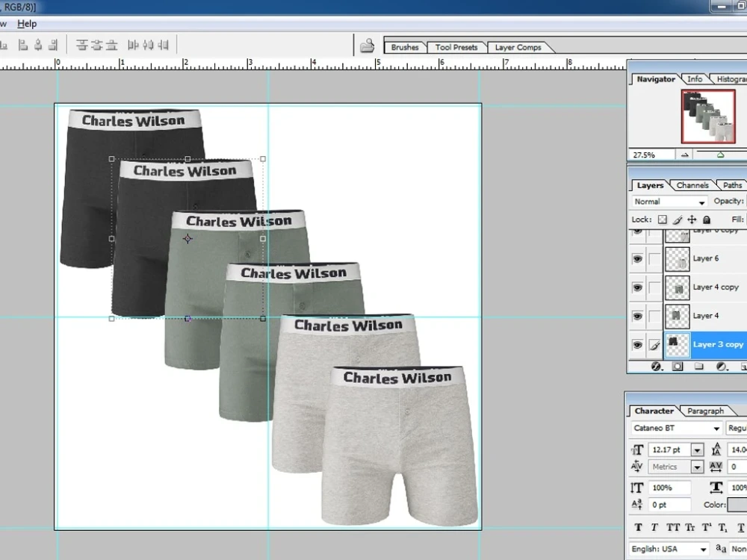Screen dimensions: 747x560
Task: Apply Underline text style
Action: pos(741,527)
